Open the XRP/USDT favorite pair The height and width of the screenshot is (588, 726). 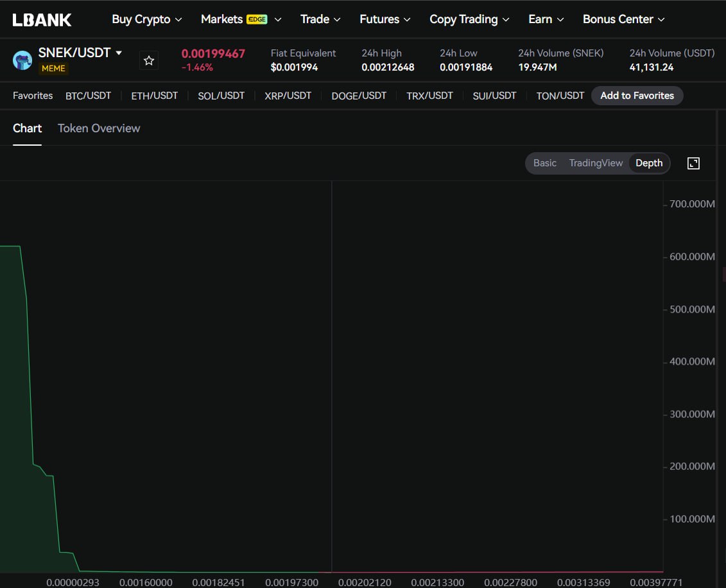point(288,96)
